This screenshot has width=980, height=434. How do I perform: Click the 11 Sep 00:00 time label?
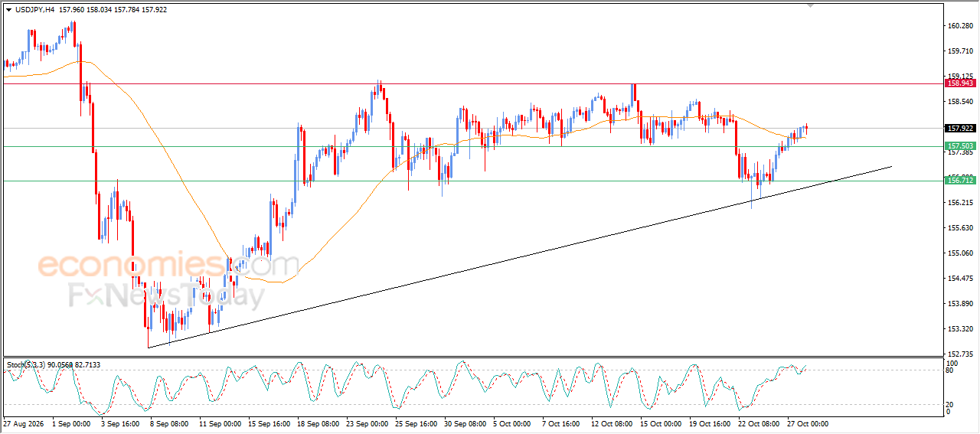(x=220, y=423)
